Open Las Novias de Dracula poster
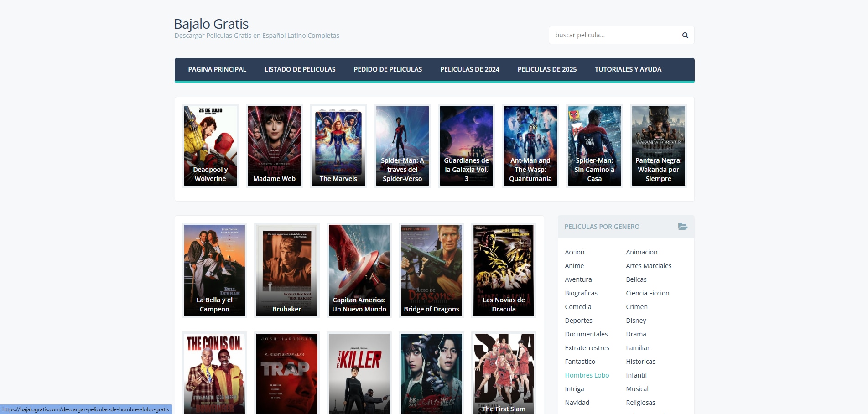Screen dimensions: 868x414 pyautogui.click(x=504, y=270)
